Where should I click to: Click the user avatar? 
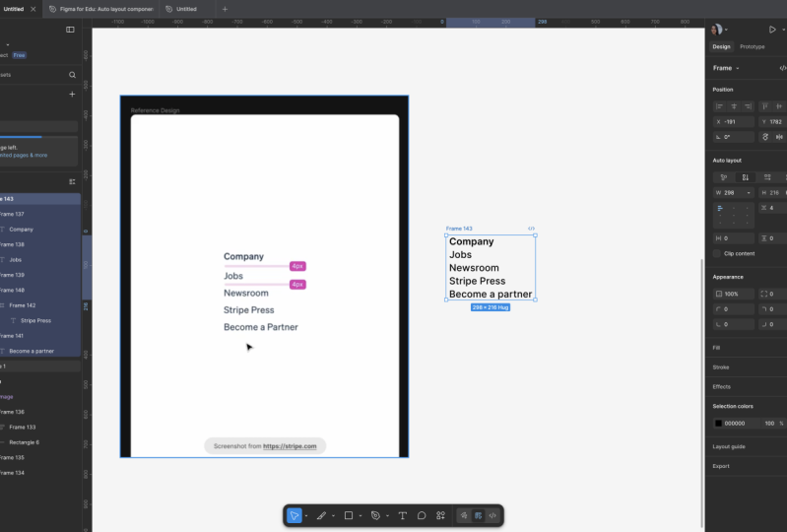point(717,30)
